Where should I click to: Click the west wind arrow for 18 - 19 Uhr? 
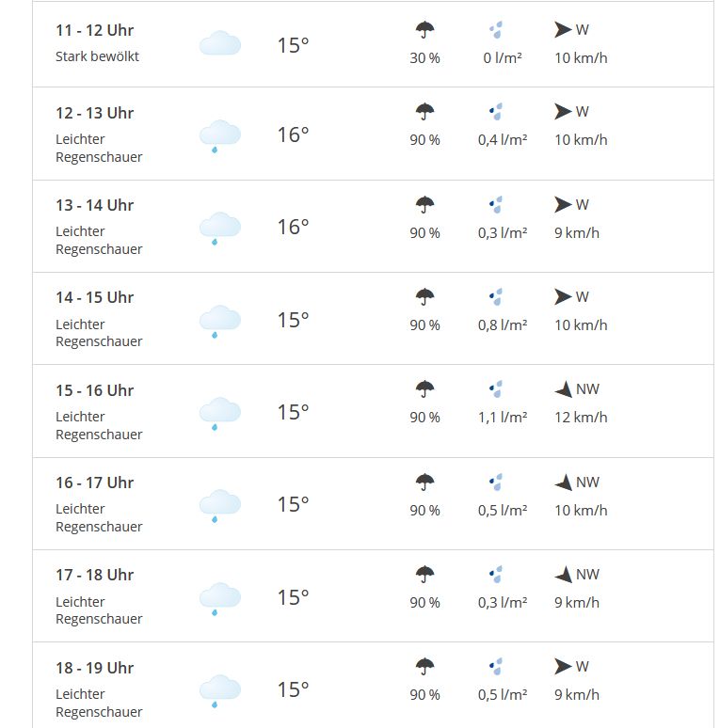click(563, 666)
